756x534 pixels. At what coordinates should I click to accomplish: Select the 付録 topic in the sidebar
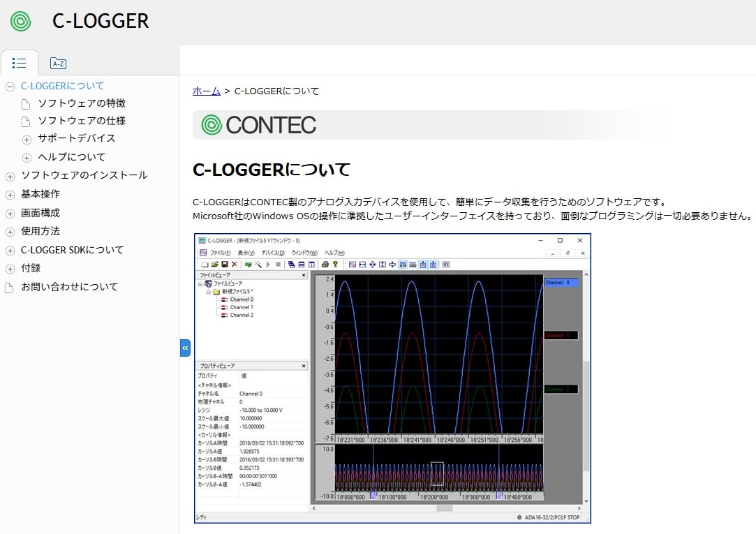(31, 268)
